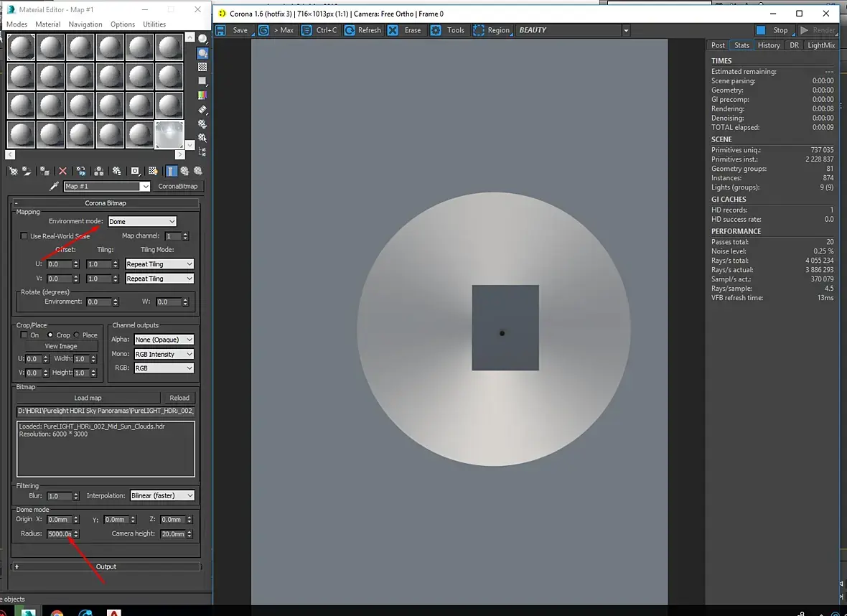Click Erase in Corona frame buffer
Screen dimensions: 847x616
(x=405, y=30)
